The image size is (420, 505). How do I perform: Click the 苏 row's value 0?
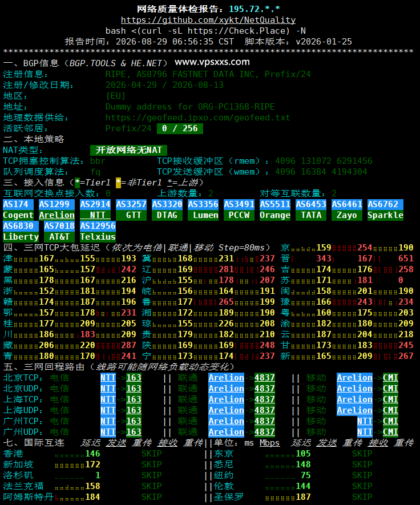pyautogui.click(x=401, y=280)
